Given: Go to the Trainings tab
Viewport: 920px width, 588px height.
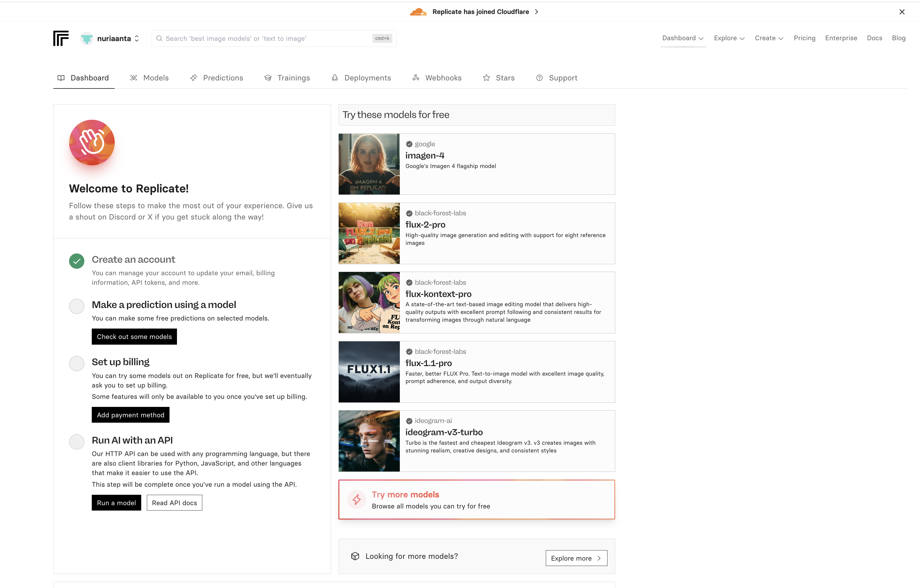Looking at the screenshot, I should tap(287, 78).
